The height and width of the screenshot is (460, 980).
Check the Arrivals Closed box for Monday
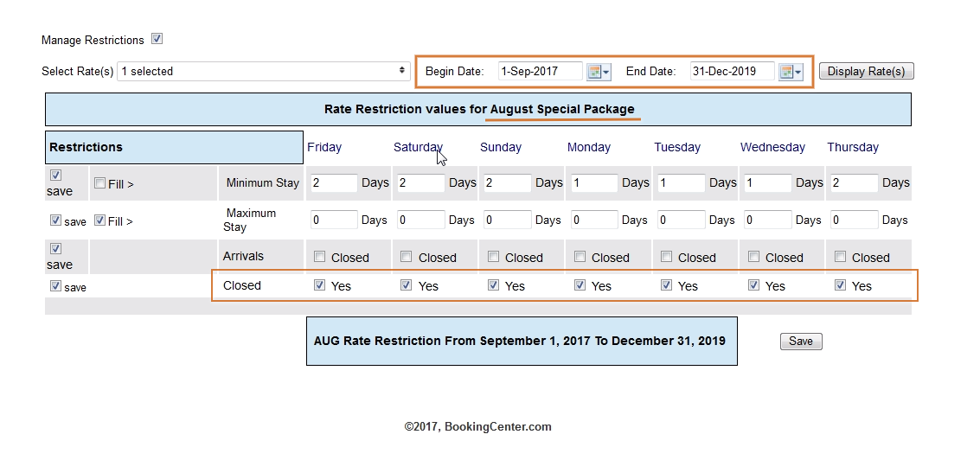[x=580, y=256]
